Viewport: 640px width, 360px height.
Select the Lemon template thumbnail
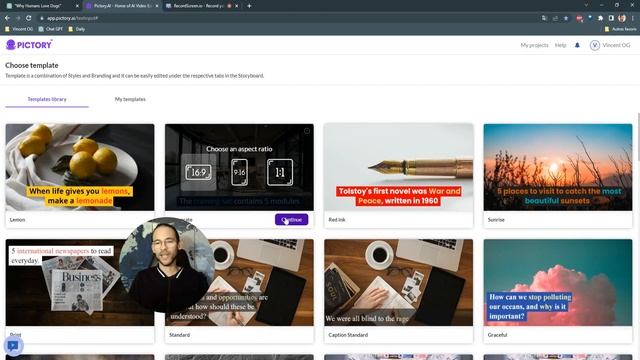80,167
